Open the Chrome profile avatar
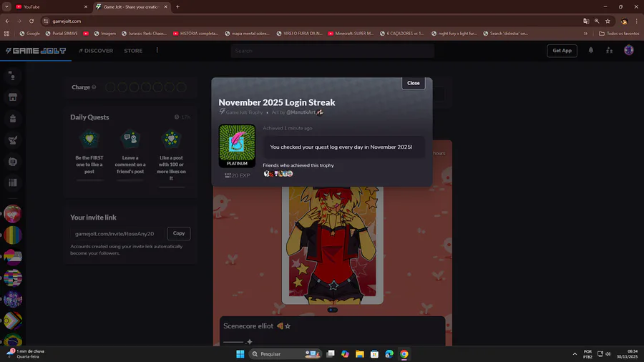This screenshot has width=644, height=362. (624, 21)
